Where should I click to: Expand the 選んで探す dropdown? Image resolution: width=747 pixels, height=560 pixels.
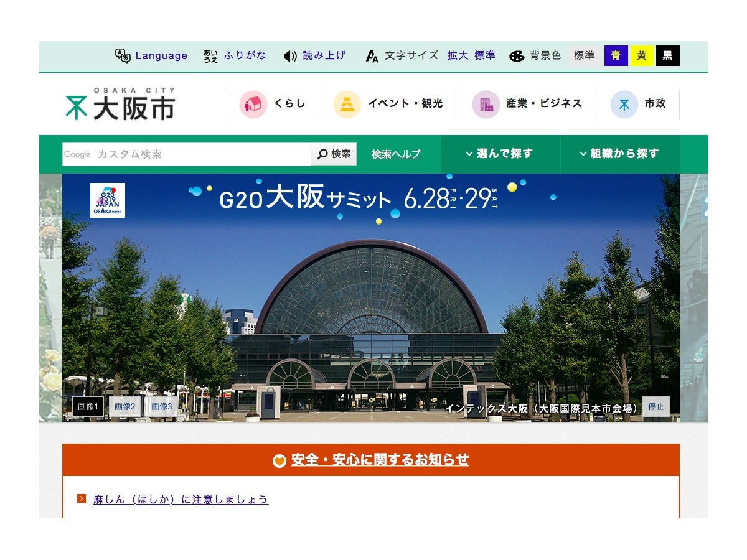coord(500,154)
